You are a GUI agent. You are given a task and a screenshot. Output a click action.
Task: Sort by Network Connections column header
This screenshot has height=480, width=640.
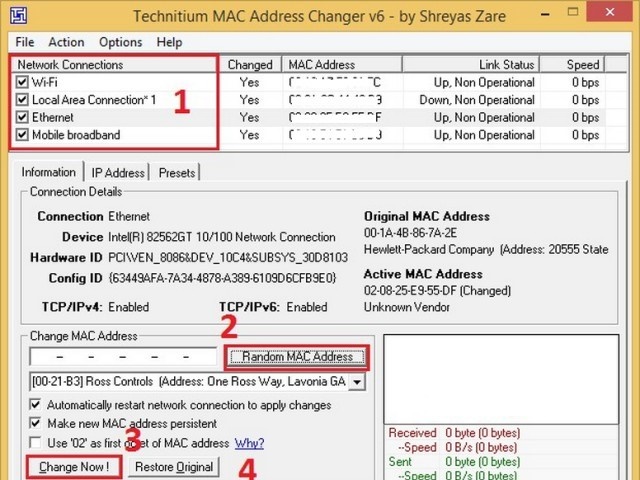(115, 64)
